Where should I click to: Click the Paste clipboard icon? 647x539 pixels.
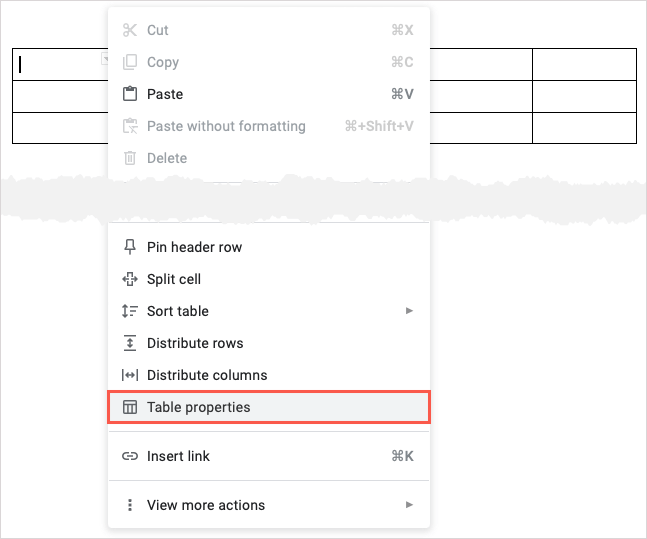(x=129, y=94)
